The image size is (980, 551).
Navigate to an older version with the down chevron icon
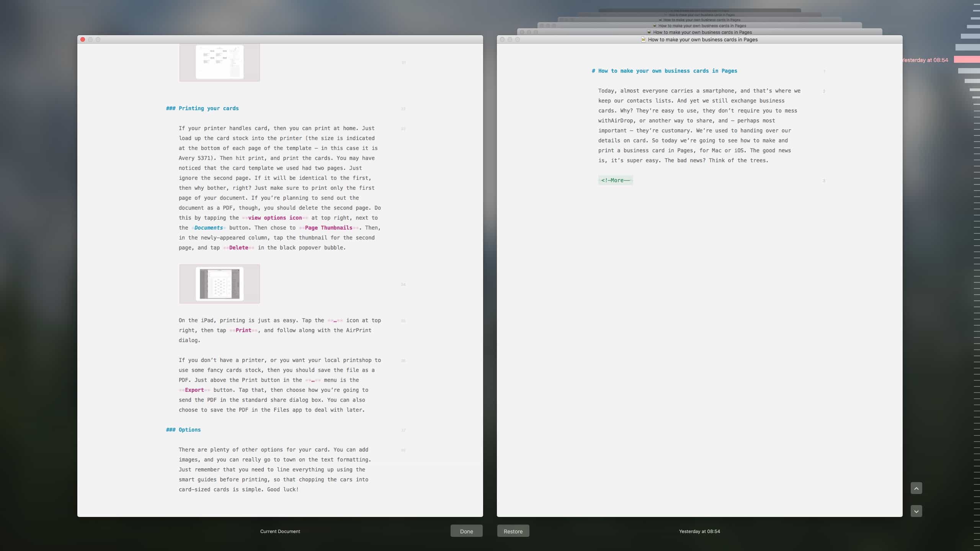tap(916, 511)
